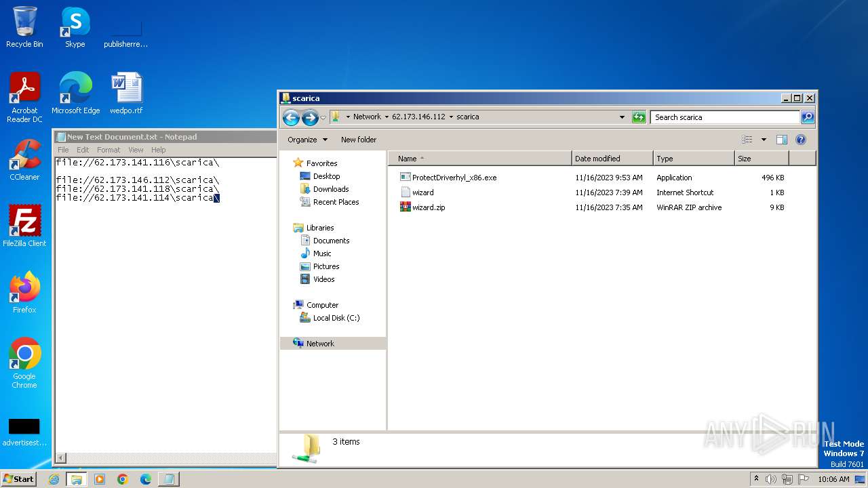Show hidden tray icons
Viewport: 868px width, 488px height.
(757, 479)
